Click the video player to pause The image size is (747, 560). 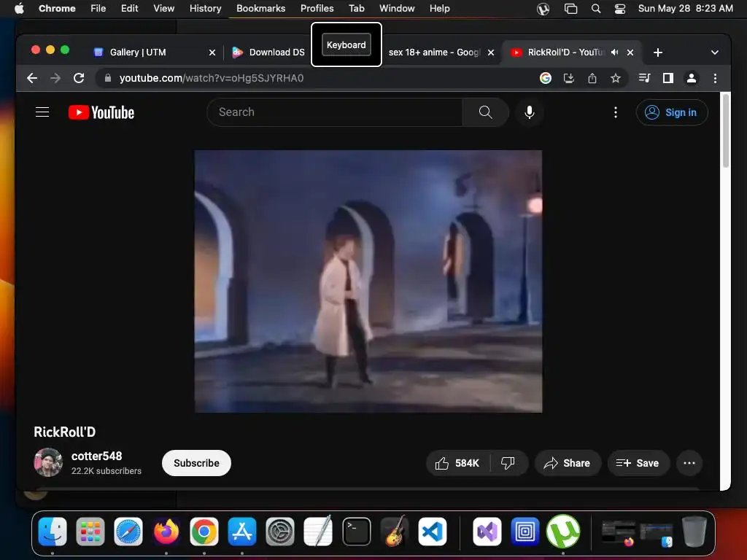(x=368, y=281)
